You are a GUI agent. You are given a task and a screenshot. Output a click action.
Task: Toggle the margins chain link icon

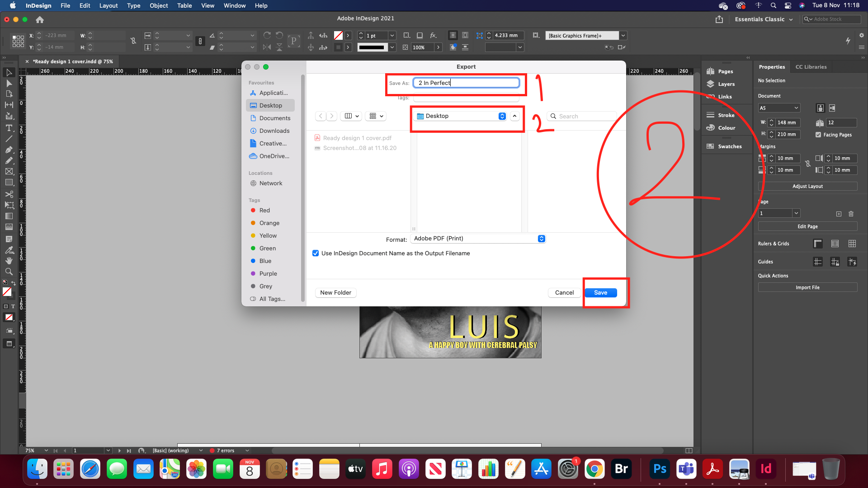pyautogui.click(x=808, y=164)
